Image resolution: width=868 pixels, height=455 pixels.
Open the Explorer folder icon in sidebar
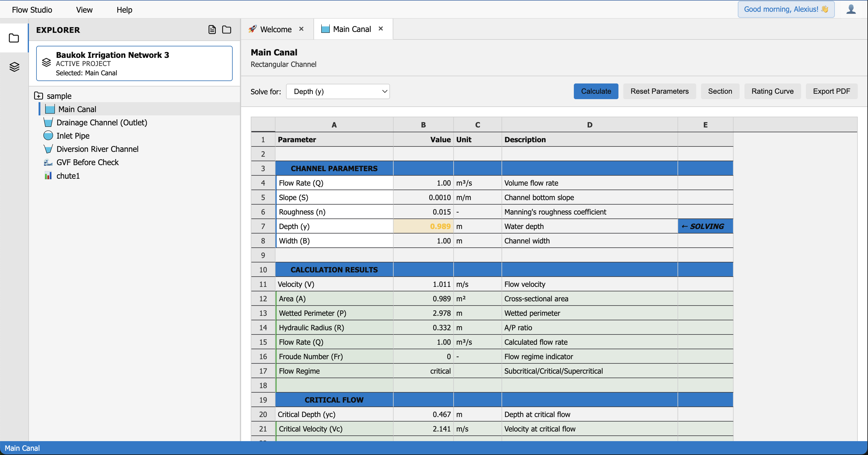coord(14,38)
